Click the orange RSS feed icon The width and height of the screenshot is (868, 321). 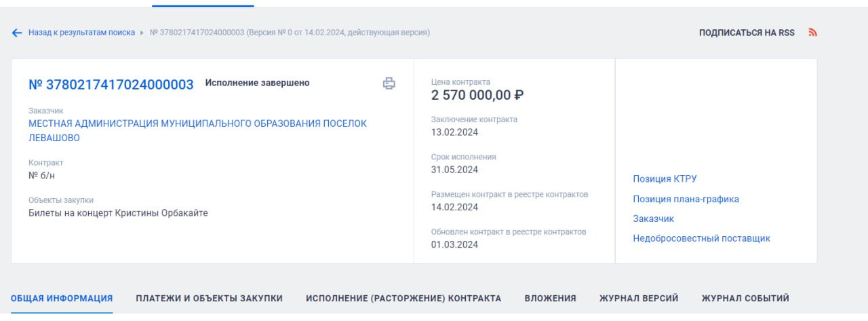tap(812, 33)
